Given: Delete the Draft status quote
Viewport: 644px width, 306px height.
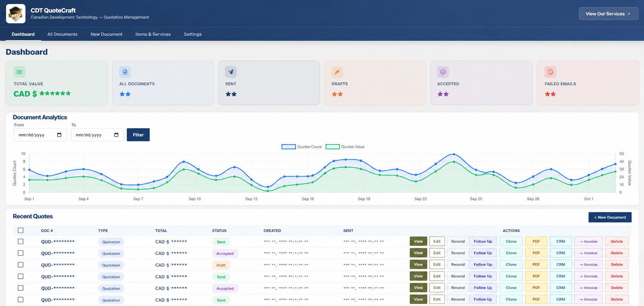Looking at the screenshot, I should click(617, 265).
